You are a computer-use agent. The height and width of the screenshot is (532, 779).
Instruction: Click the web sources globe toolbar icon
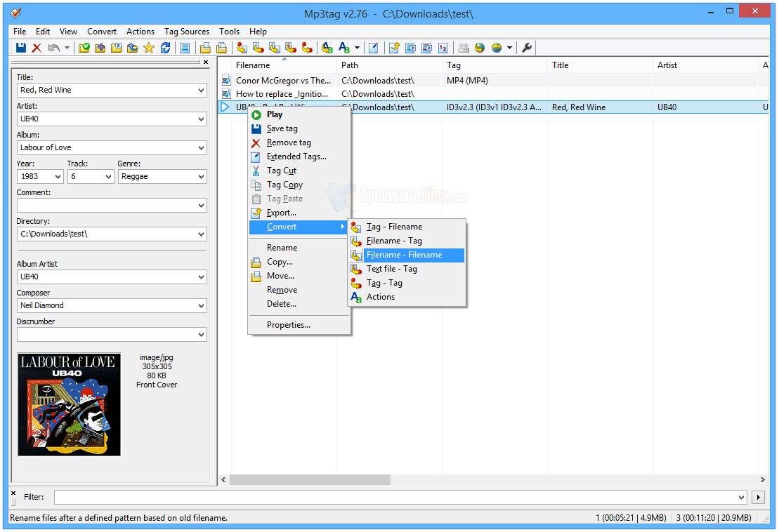tap(480, 48)
